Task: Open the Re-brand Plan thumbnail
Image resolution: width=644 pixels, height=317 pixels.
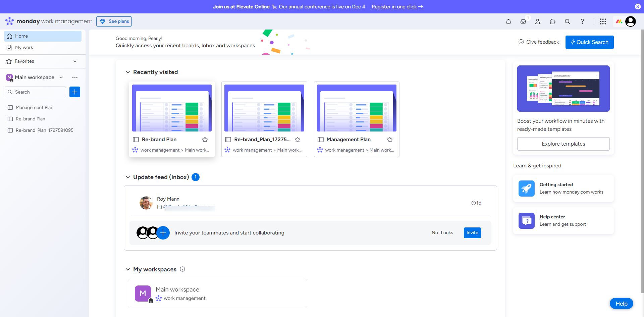Action: tap(172, 108)
